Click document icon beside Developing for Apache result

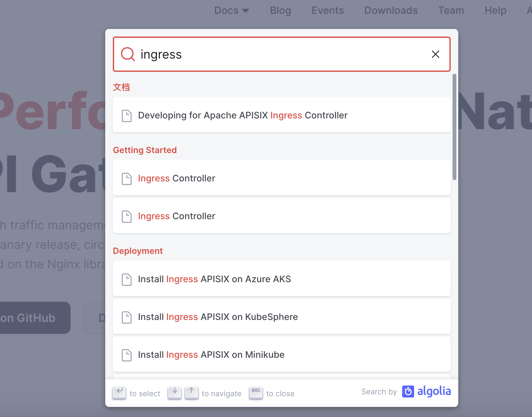[x=127, y=116]
